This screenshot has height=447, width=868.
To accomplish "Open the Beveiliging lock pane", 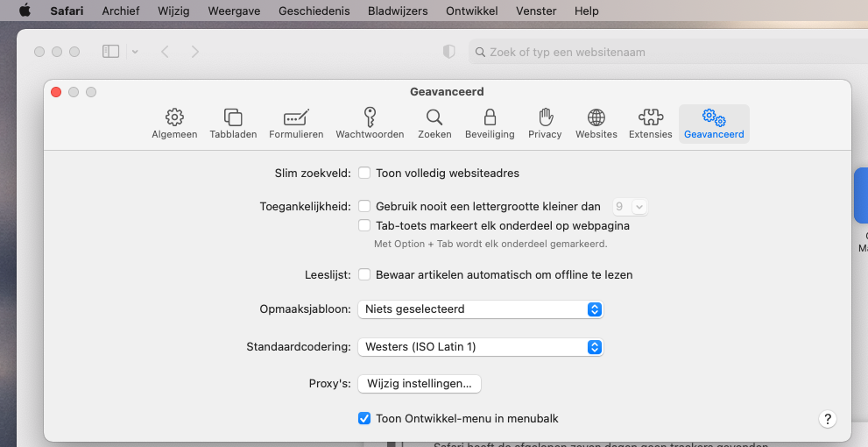I will [x=490, y=124].
